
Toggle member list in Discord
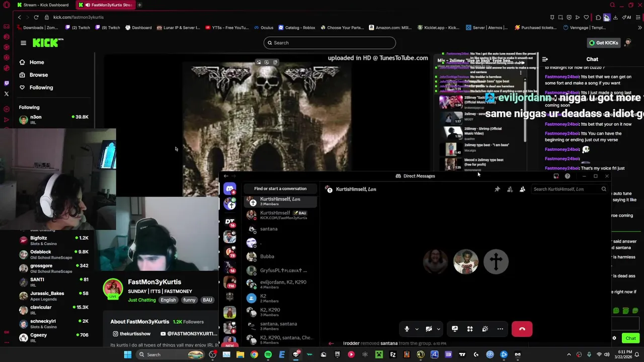(522, 189)
